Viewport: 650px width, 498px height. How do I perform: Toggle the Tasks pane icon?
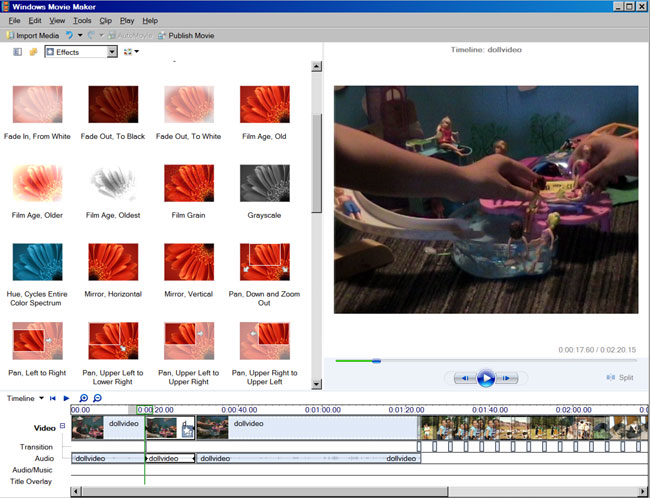point(17,52)
